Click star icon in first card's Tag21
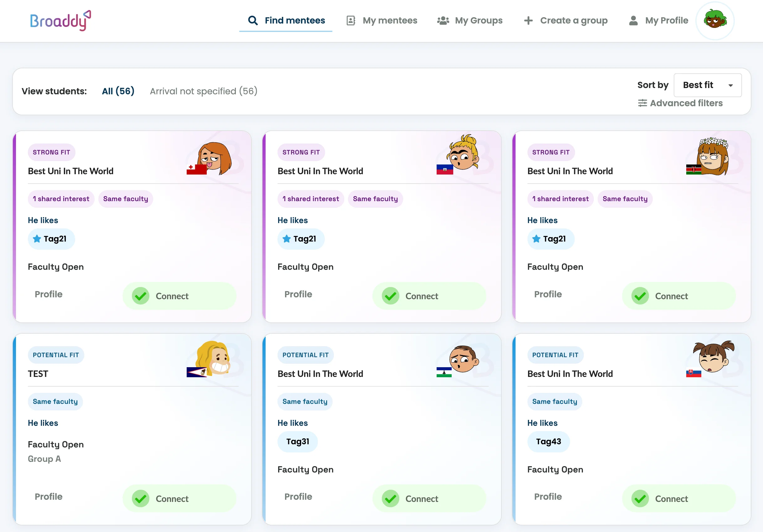The height and width of the screenshot is (532, 763). click(x=37, y=239)
